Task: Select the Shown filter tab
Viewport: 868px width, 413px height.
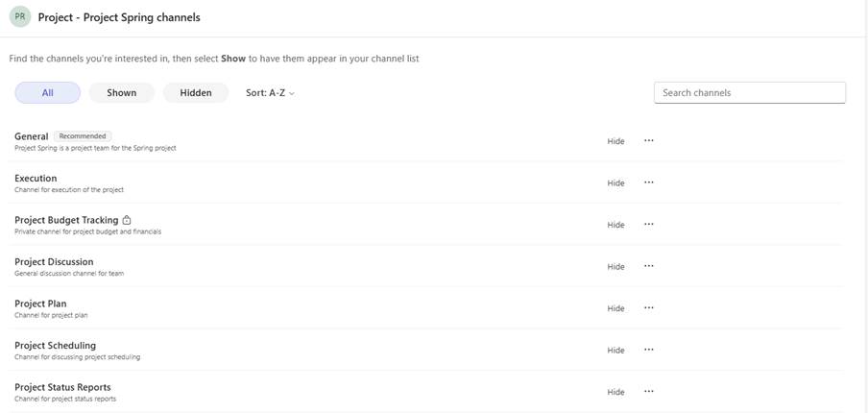Action: [122, 93]
